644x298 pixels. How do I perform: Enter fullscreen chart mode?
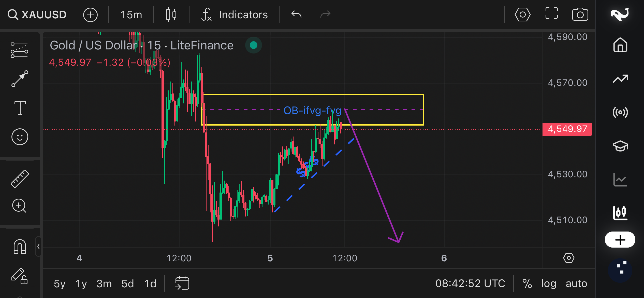(x=551, y=13)
